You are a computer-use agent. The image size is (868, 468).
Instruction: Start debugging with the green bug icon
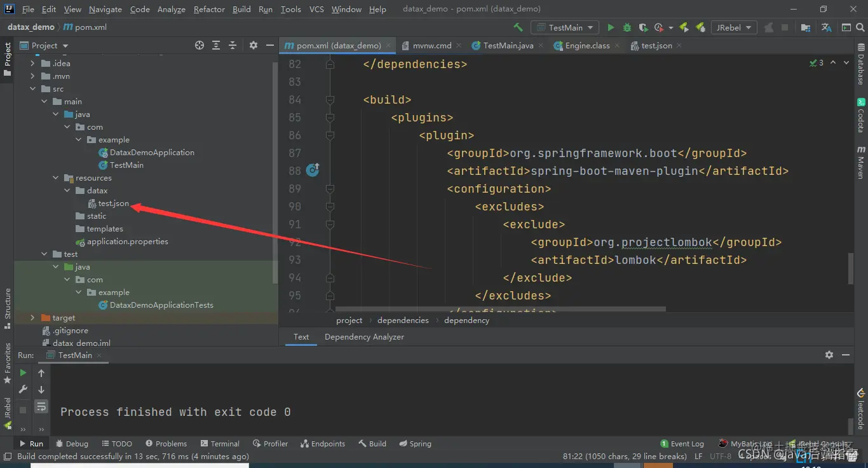(627, 27)
